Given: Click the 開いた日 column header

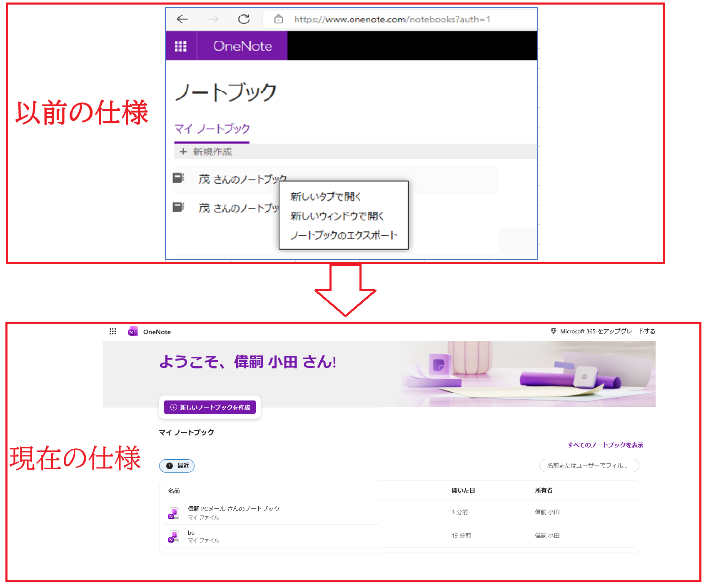Looking at the screenshot, I should point(464,490).
